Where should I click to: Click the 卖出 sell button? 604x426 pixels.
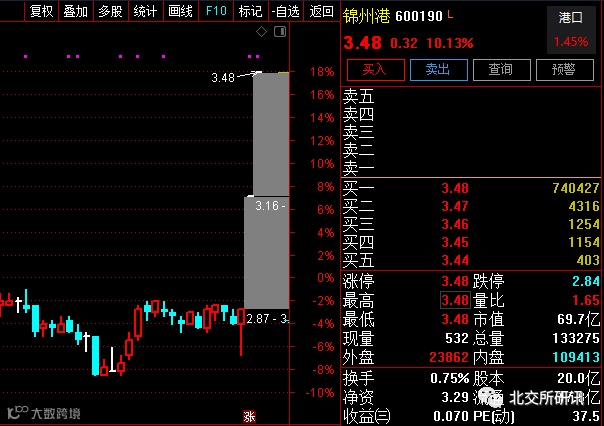[439, 70]
